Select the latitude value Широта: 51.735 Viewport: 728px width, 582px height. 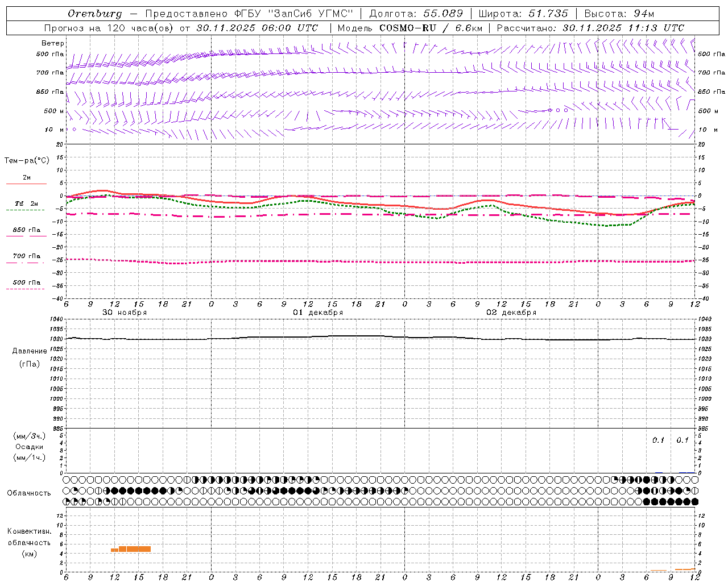pos(523,14)
